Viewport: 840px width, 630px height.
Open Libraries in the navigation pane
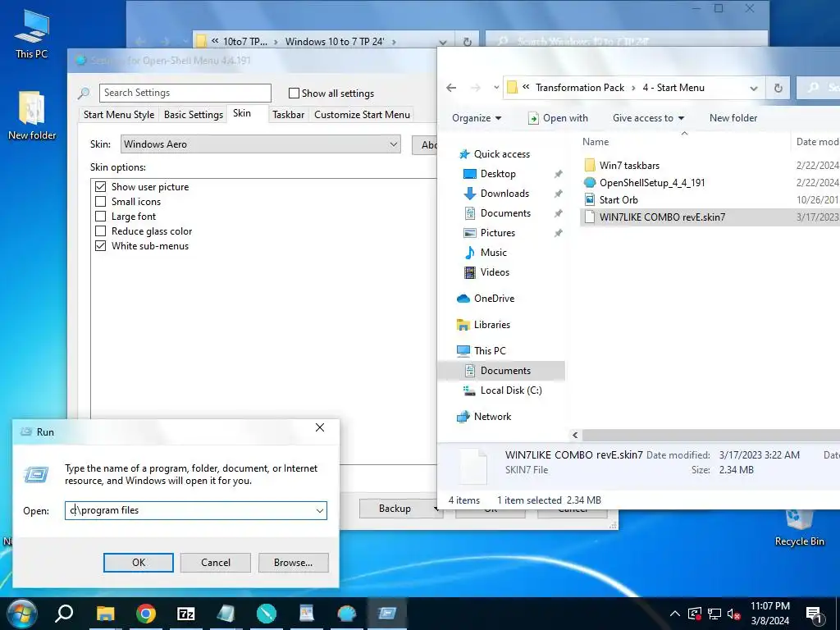pos(483,325)
